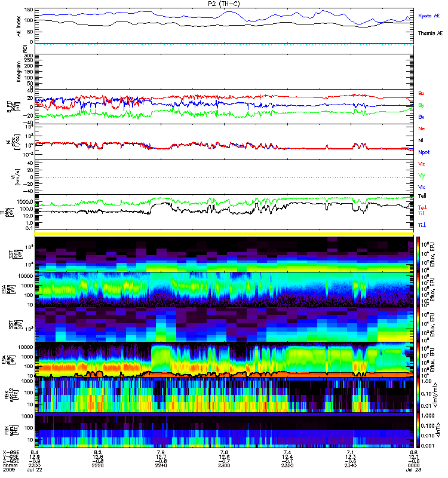Click the "2340" time tick label
This screenshot has height=478, width=448.
click(350, 465)
